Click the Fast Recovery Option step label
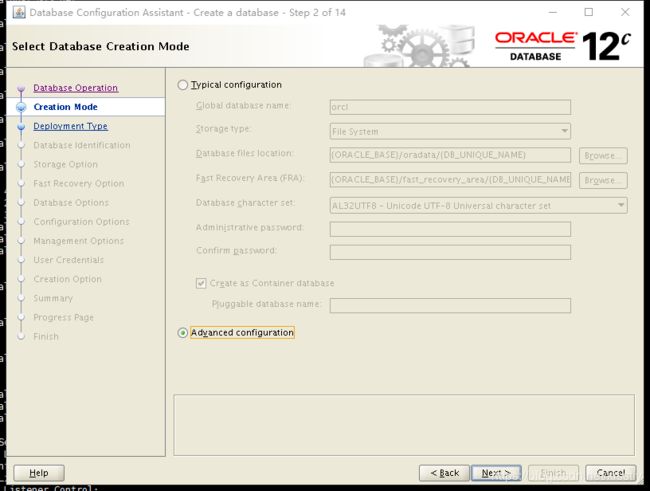Image resolution: width=650 pixels, height=491 pixels. 79,183
